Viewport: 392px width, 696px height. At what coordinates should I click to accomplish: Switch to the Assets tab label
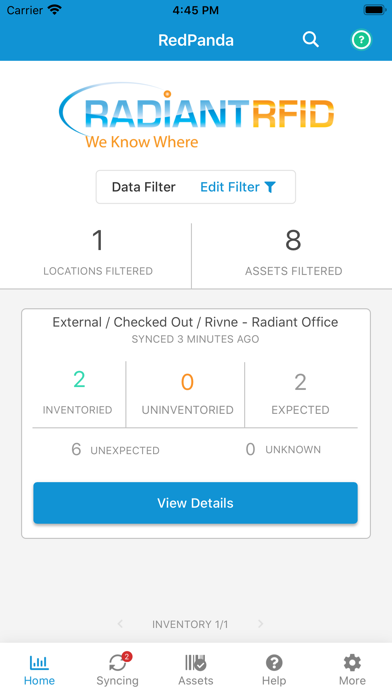coord(196,681)
